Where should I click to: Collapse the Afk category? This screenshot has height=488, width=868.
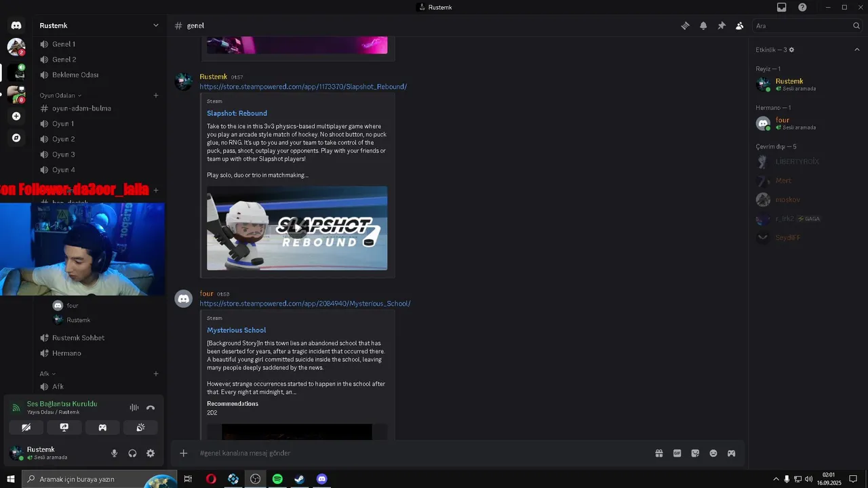point(47,373)
